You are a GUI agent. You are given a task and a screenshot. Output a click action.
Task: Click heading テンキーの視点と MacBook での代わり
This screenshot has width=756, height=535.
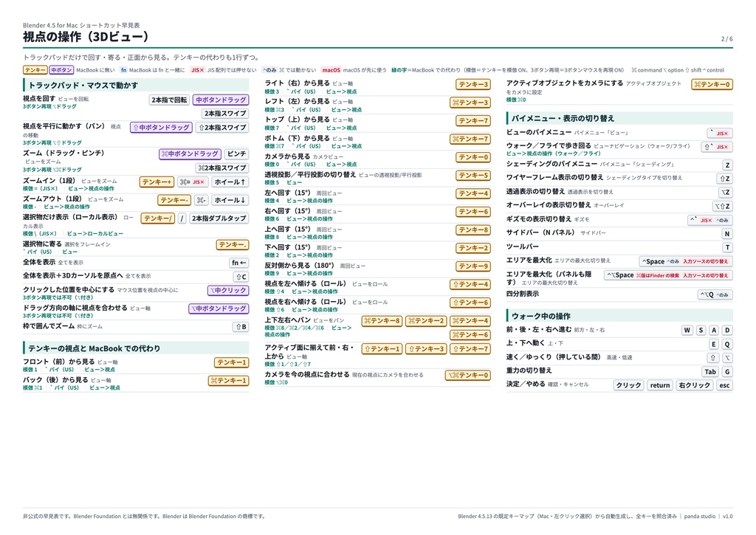click(x=94, y=348)
